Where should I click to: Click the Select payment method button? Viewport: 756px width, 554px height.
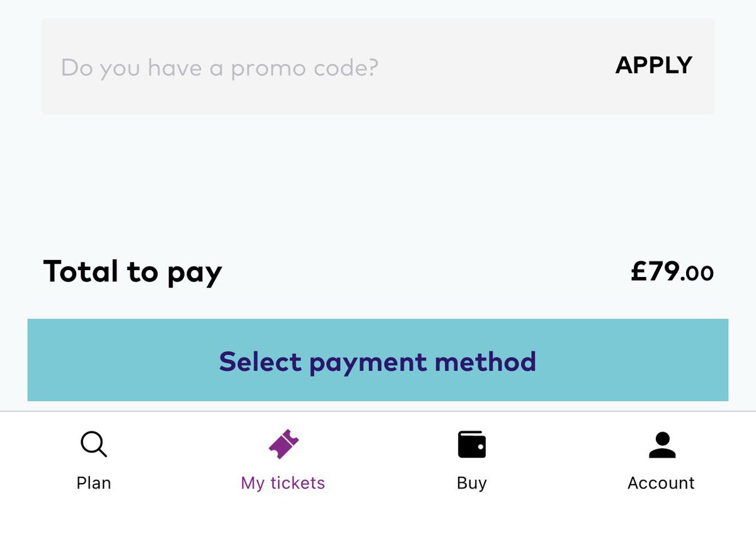pos(378,361)
